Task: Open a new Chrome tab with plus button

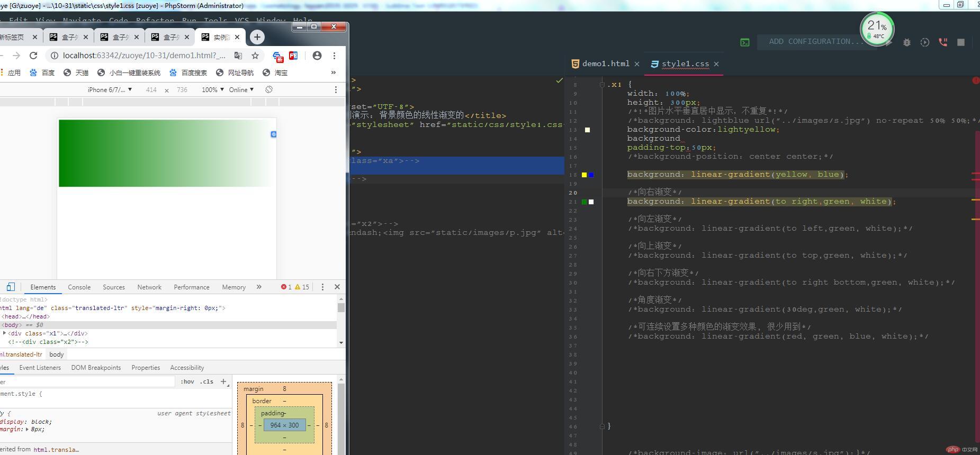Action: pos(257,37)
